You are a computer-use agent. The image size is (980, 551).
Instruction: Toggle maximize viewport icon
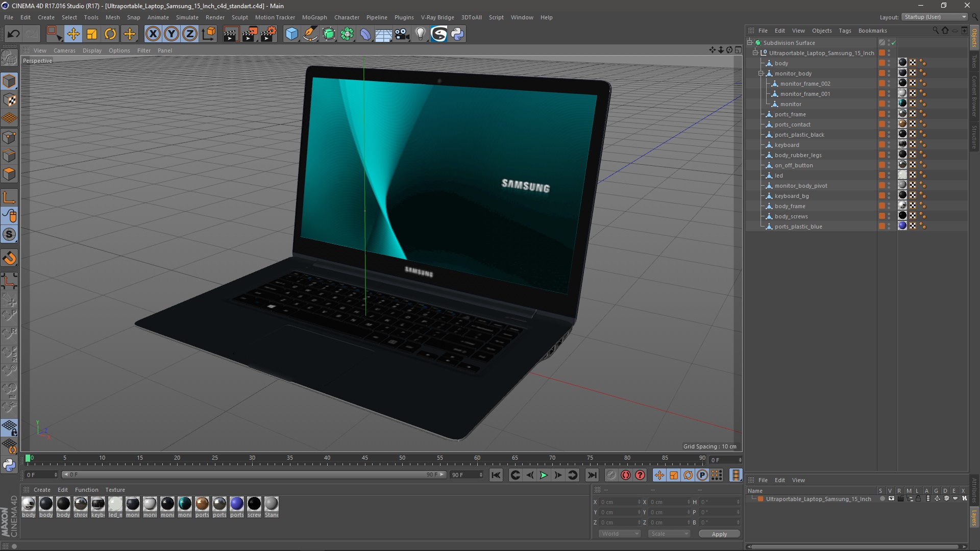(738, 50)
